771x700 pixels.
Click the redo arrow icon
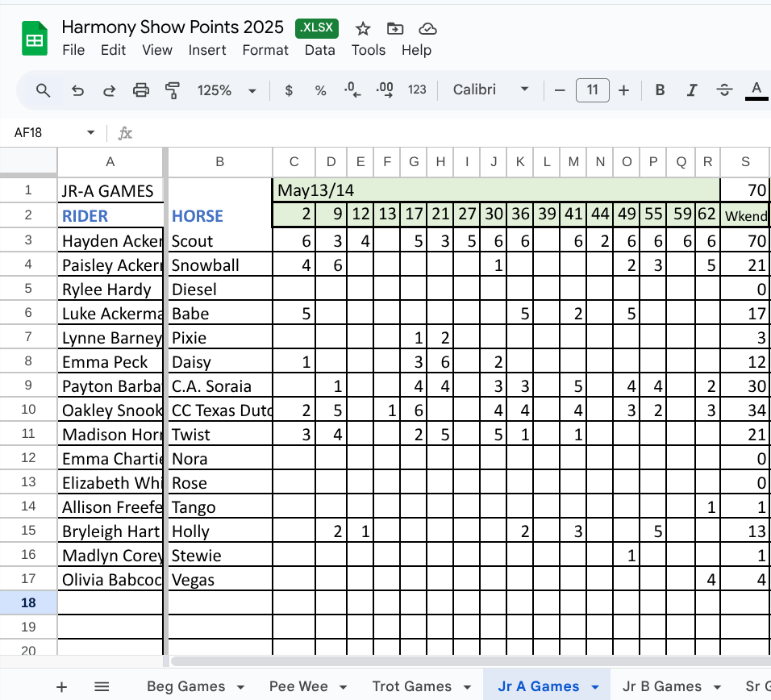pyautogui.click(x=109, y=90)
